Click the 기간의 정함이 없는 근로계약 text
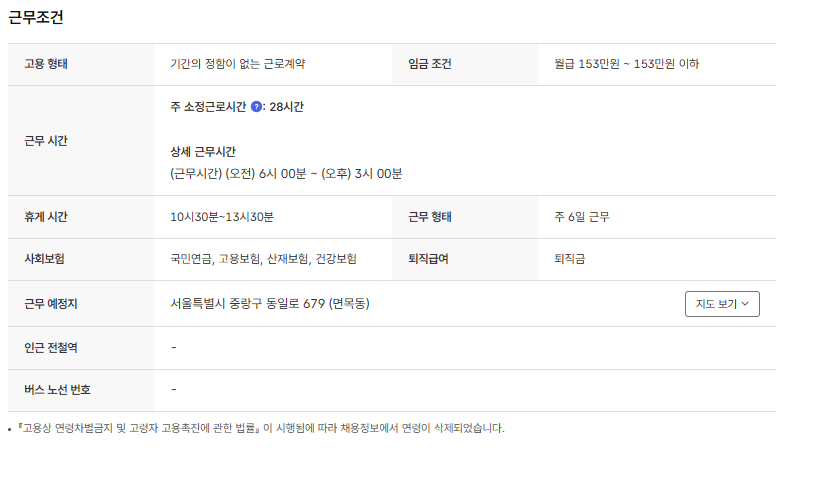This screenshot has height=484, width=832. [237, 64]
